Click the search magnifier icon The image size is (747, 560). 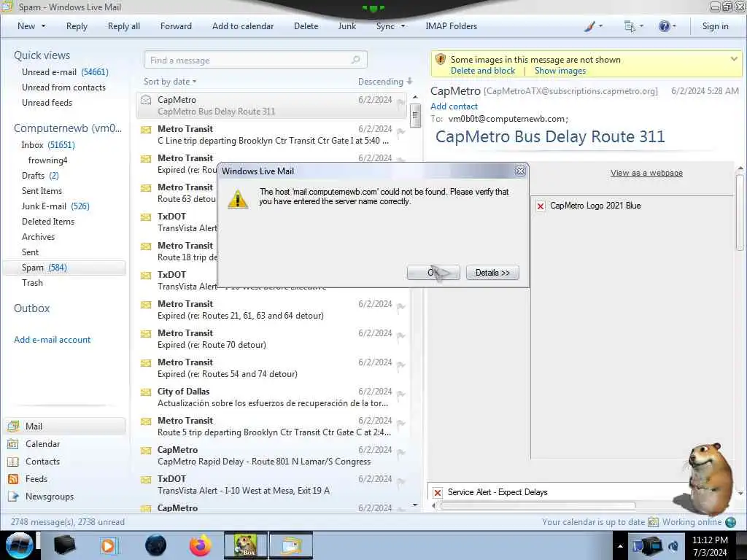tap(355, 60)
